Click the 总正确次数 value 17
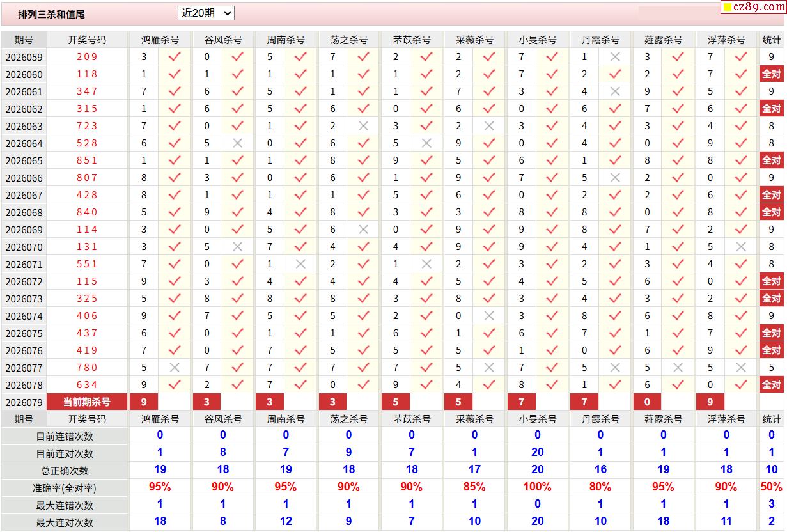Viewport: 787px width, 532px height. pyautogui.click(x=474, y=470)
